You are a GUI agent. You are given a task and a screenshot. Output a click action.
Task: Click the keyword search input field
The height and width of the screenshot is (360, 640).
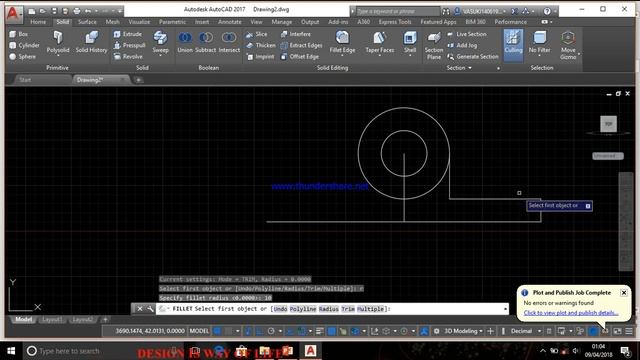coord(398,11)
